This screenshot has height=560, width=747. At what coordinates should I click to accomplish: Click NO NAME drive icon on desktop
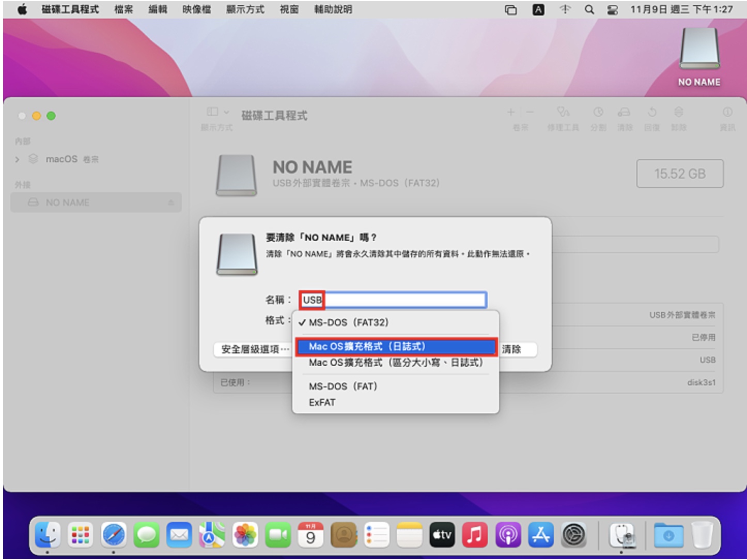click(x=699, y=49)
